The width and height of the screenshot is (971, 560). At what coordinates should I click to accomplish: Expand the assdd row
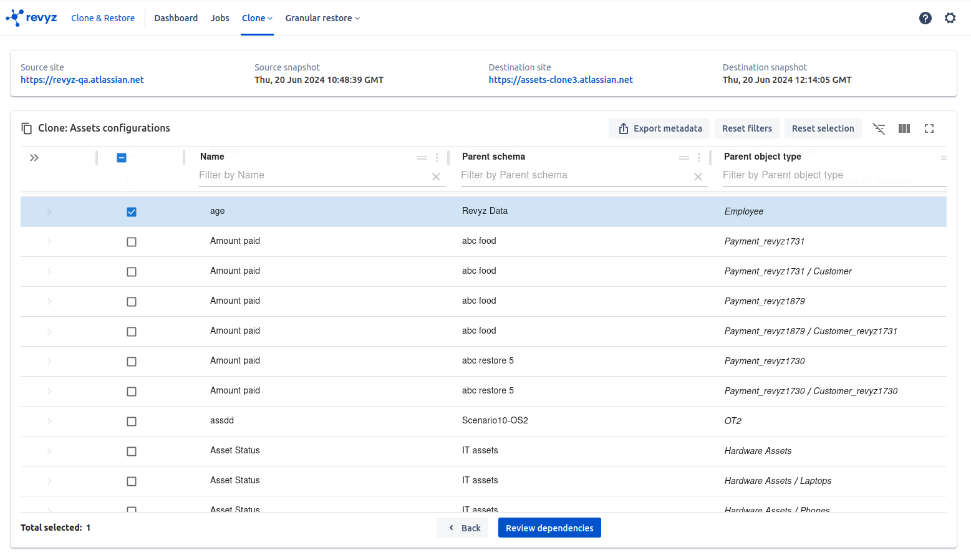[x=49, y=422]
